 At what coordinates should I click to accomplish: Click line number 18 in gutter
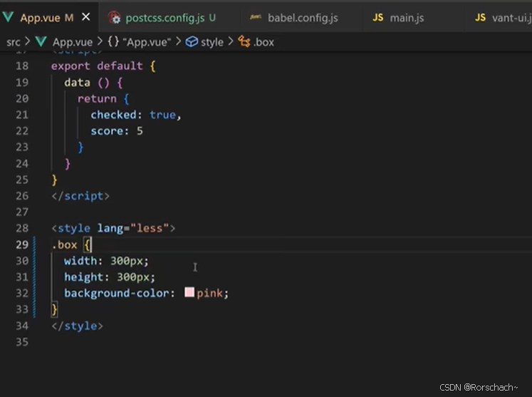click(x=22, y=66)
